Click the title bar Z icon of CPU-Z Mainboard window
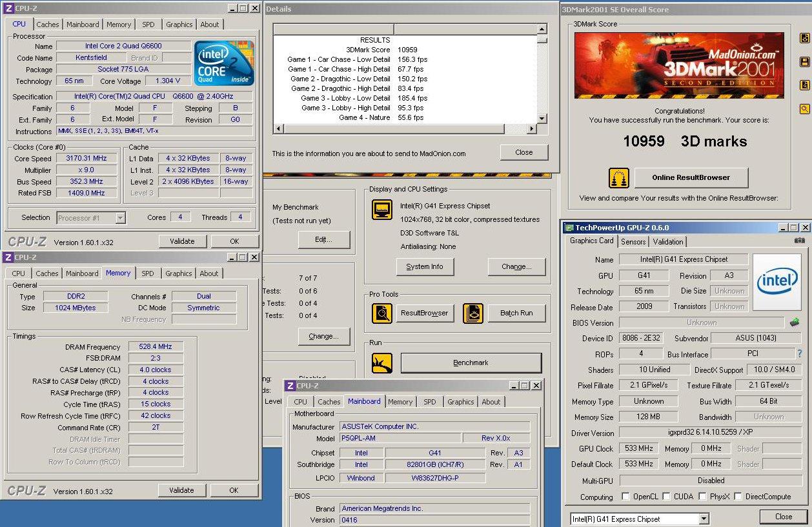This screenshot has height=527, width=812. tap(290, 386)
